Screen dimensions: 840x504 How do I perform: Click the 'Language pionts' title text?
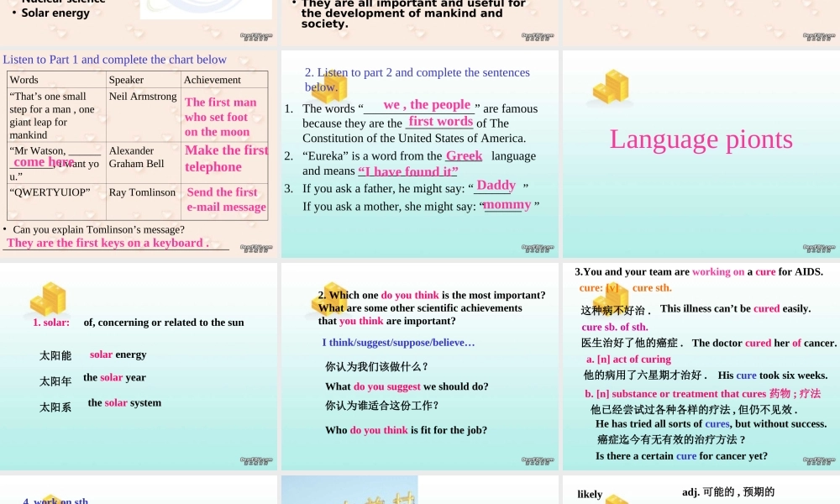click(x=701, y=139)
